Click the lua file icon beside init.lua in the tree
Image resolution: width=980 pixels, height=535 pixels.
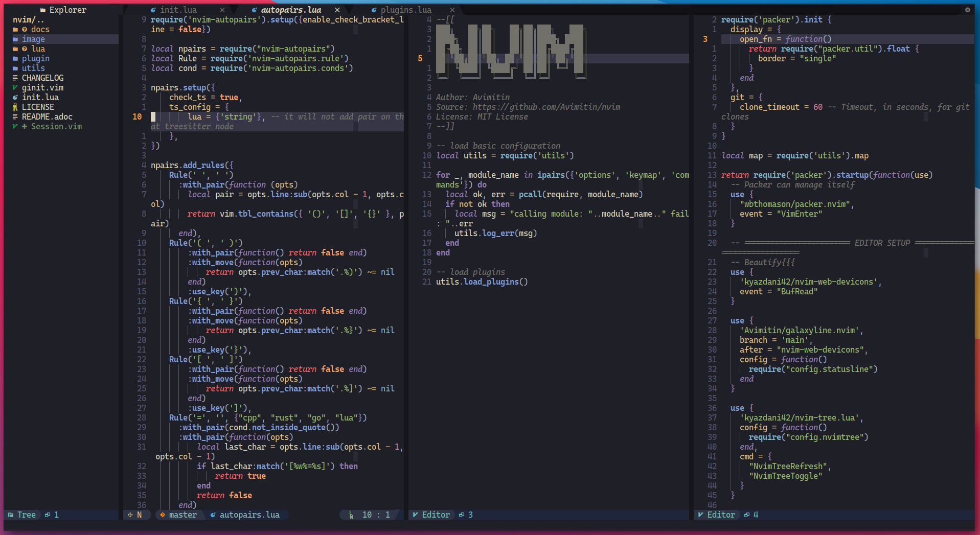tap(15, 98)
